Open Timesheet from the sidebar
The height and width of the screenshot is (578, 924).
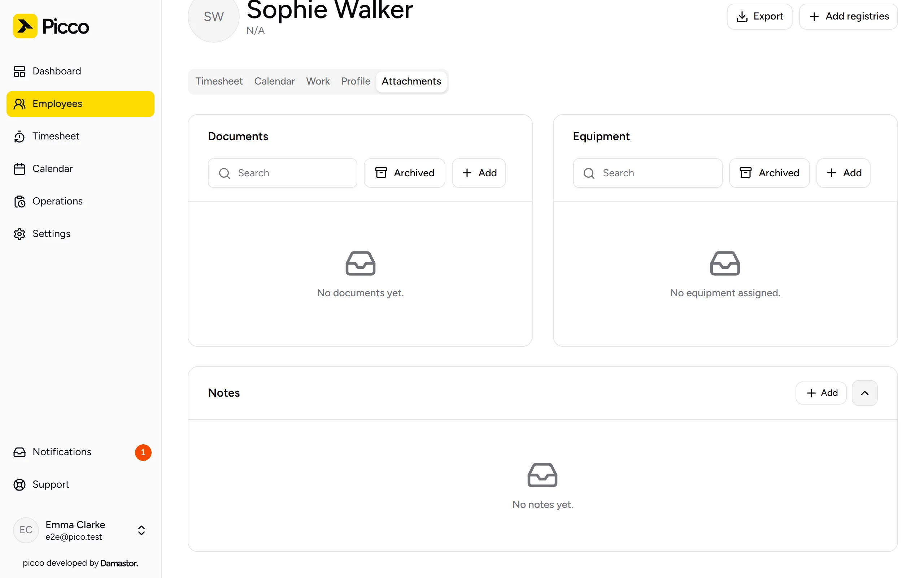point(80,136)
